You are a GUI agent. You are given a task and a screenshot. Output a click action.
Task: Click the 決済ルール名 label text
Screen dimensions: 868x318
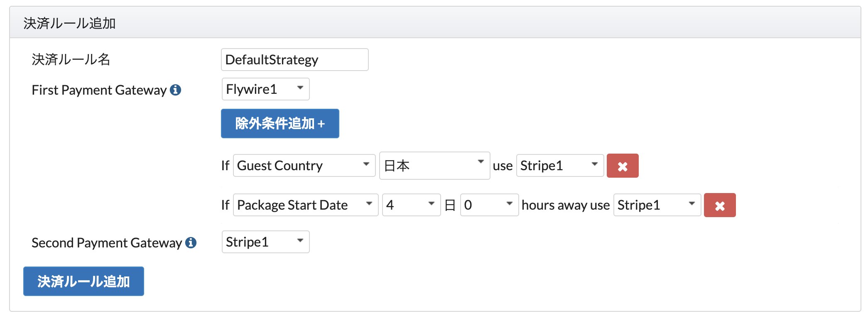click(x=71, y=60)
